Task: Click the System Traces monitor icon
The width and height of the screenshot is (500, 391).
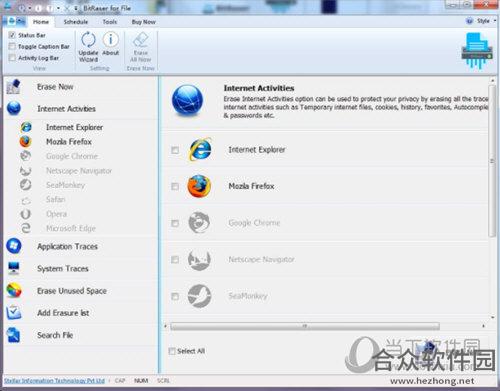Action: click(14, 268)
